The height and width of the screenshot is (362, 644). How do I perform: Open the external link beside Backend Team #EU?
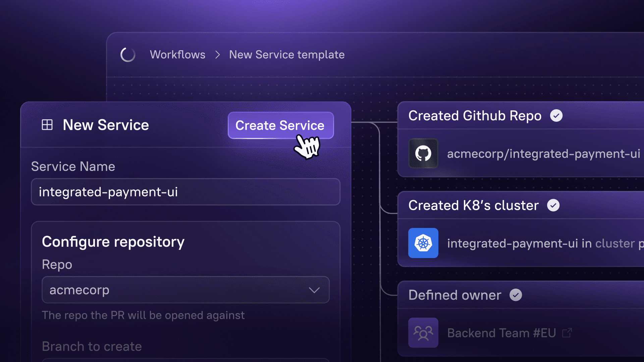(568, 333)
